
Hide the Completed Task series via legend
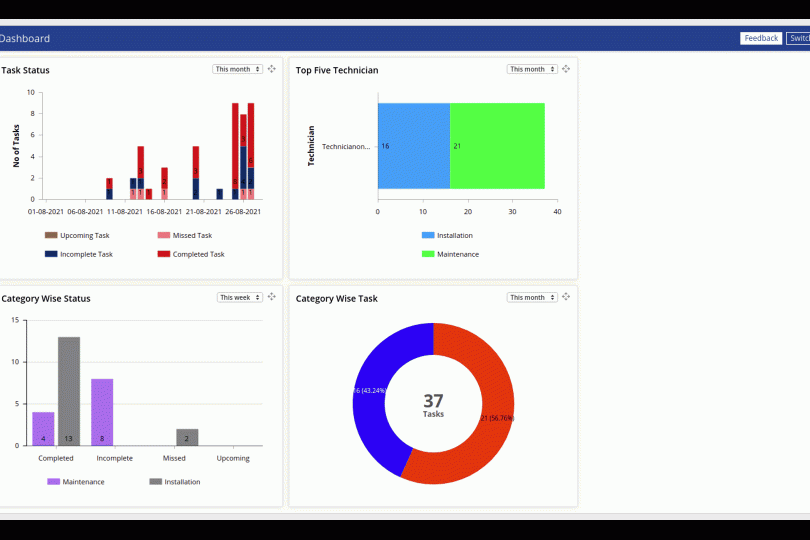click(191, 254)
